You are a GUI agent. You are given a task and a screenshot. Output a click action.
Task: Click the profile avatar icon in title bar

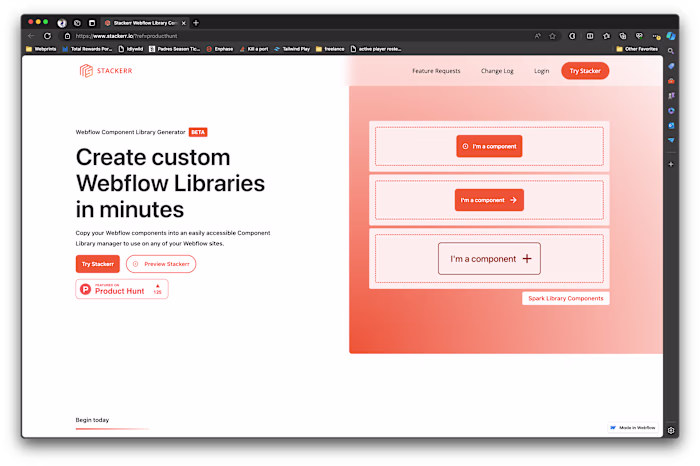click(x=62, y=23)
